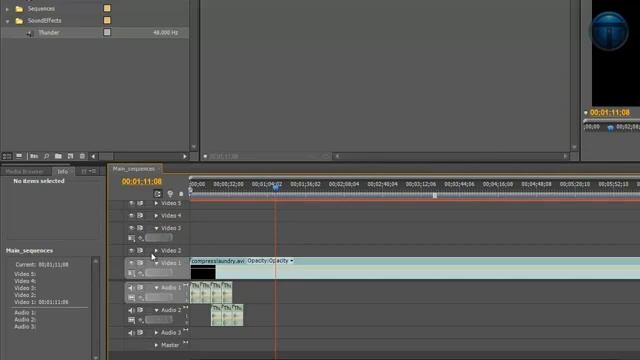640x360 pixels.
Task: Toggle Video 4 track output eye
Action: coord(131,216)
